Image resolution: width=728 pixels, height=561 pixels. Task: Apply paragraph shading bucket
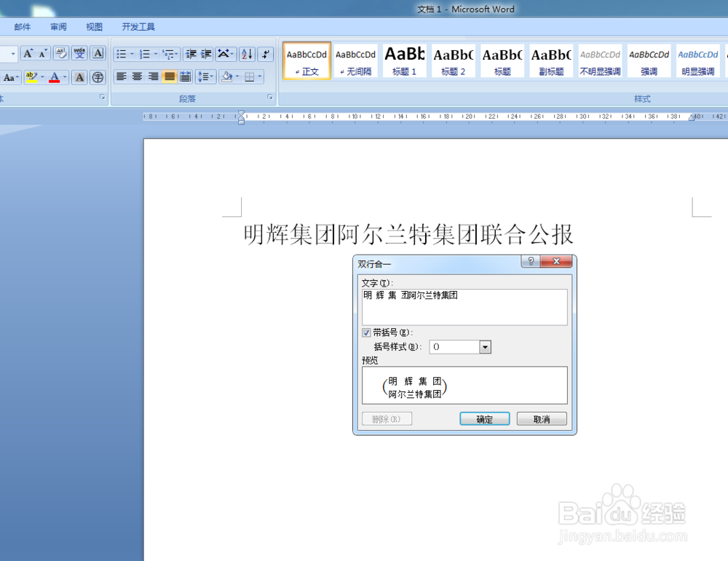227,76
